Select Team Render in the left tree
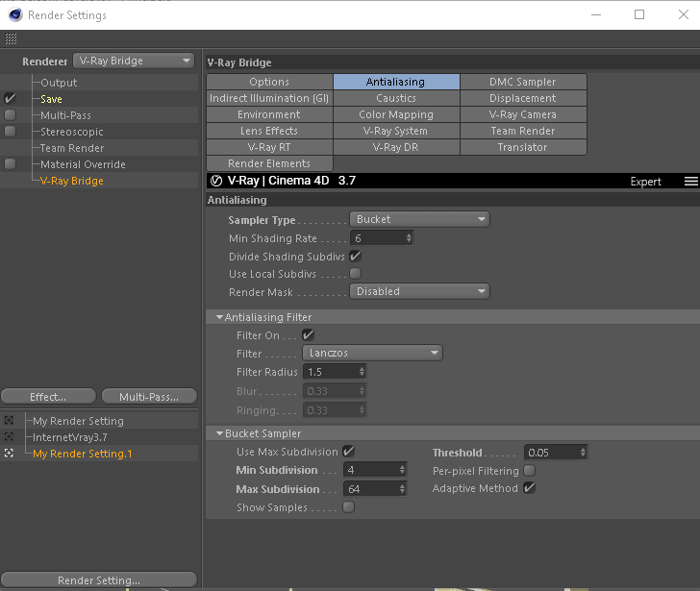 point(72,148)
